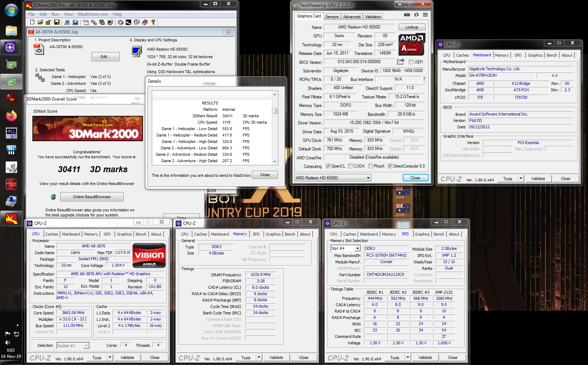588x365 pixels.
Task: Toggle the CUDA checkbox in GPU-Z
Action: tap(350, 166)
